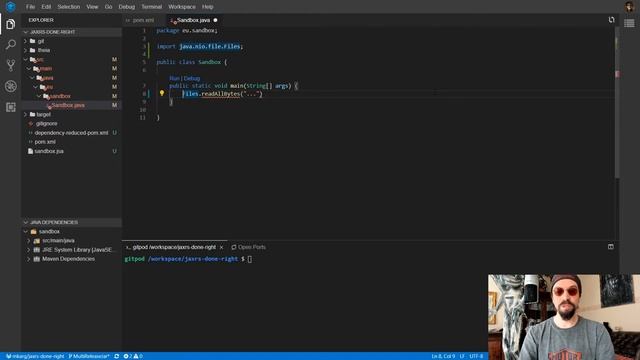Expand the JRE System Library node
640x360 pixels.
[x=29, y=250]
